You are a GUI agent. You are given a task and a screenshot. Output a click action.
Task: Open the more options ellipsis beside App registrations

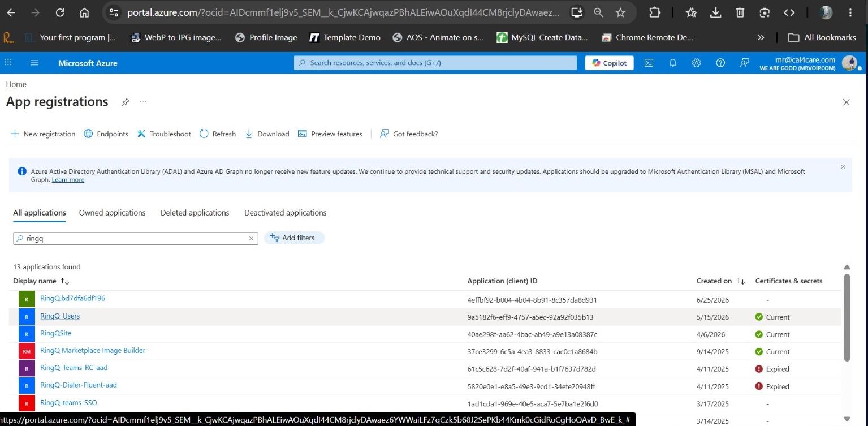click(x=143, y=102)
